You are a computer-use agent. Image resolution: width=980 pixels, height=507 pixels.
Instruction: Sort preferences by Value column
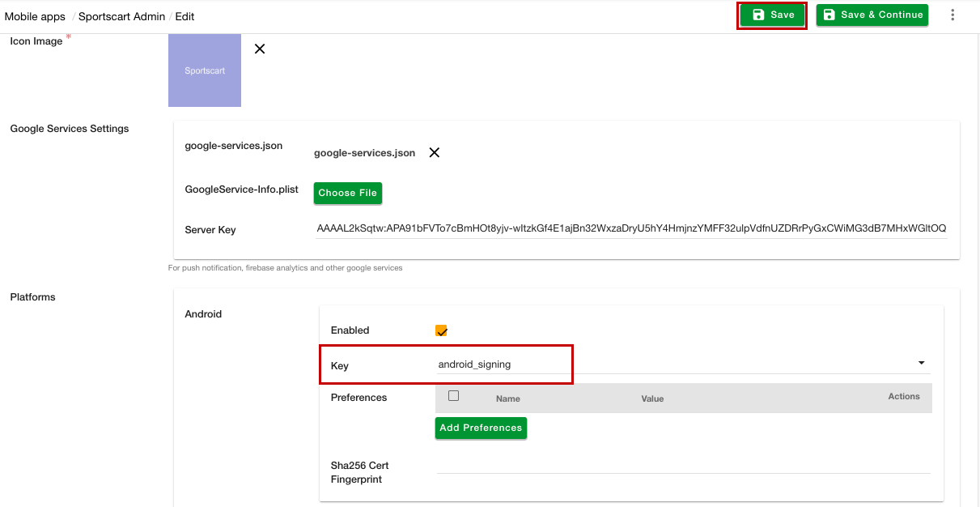tap(651, 398)
